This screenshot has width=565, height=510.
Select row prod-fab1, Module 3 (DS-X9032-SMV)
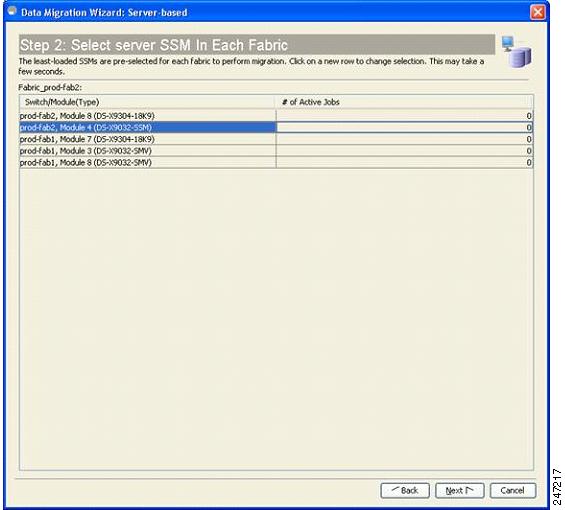276,151
